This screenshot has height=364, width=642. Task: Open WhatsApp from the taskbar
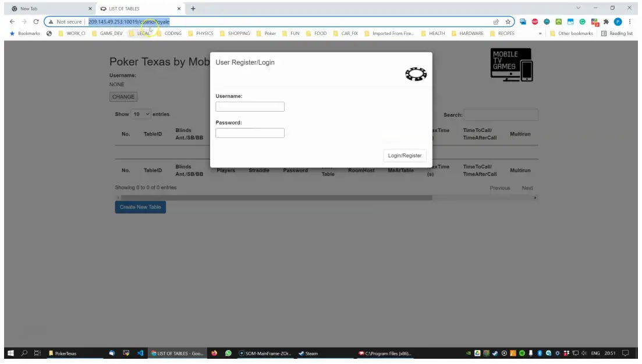pyautogui.click(x=228, y=353)
